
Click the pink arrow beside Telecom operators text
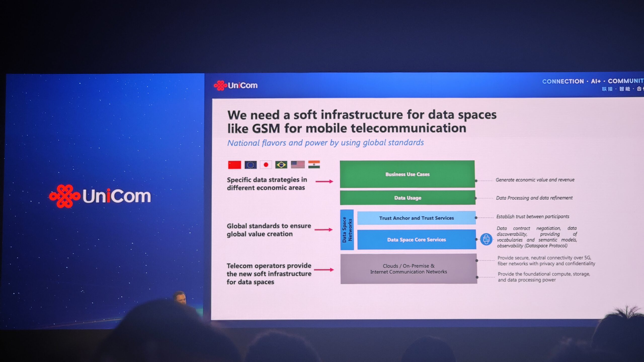(x=324, y=270)
